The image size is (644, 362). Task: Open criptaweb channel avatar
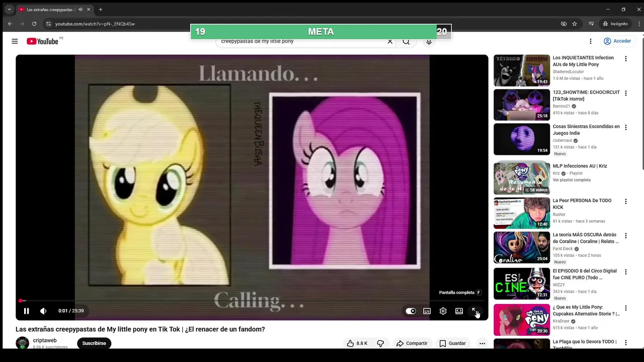pos(22,343)
